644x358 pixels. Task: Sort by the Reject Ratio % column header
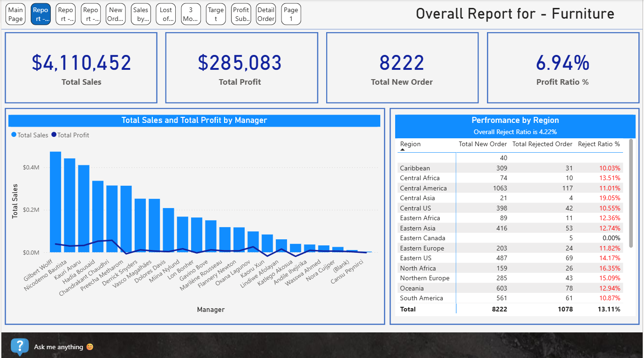click(x=599, y=144)
